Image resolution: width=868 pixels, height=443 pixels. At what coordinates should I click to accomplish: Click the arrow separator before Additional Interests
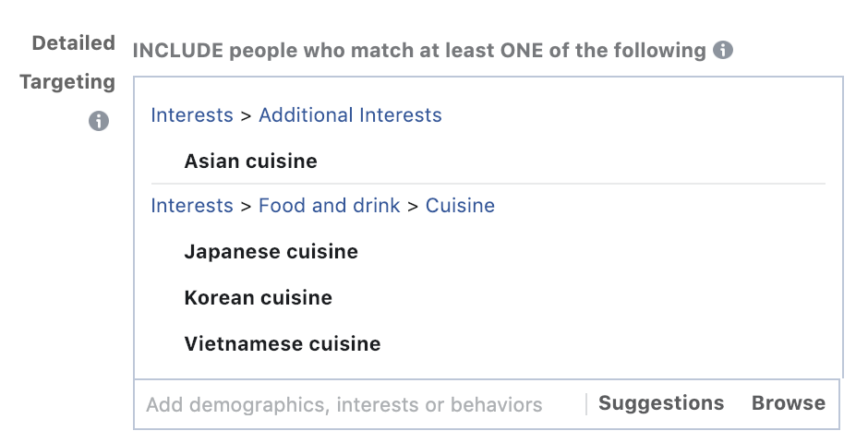(x=246, y=115)
